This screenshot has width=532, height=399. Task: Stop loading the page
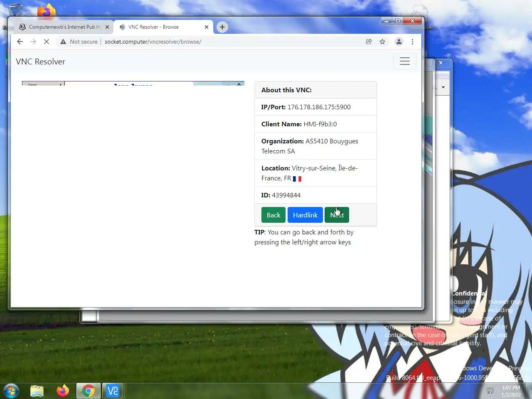pyautogui.click(x=47, y=42)
